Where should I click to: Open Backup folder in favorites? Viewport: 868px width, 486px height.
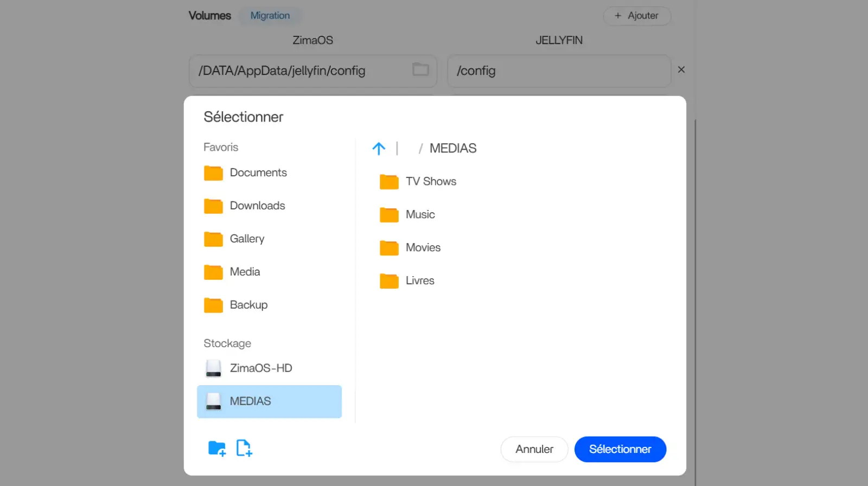[x=248, y=305]
